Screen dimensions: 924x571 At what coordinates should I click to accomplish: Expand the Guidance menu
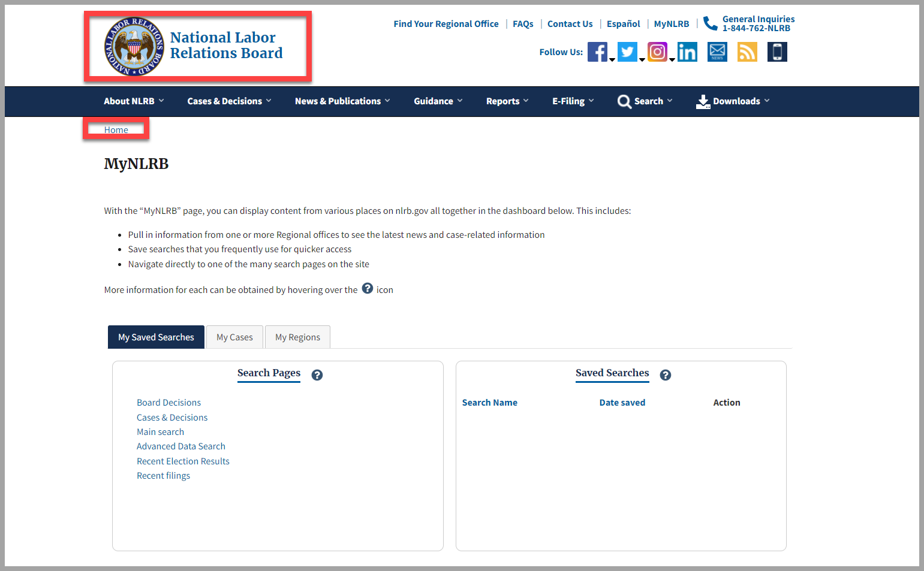[x=438, y=101]
